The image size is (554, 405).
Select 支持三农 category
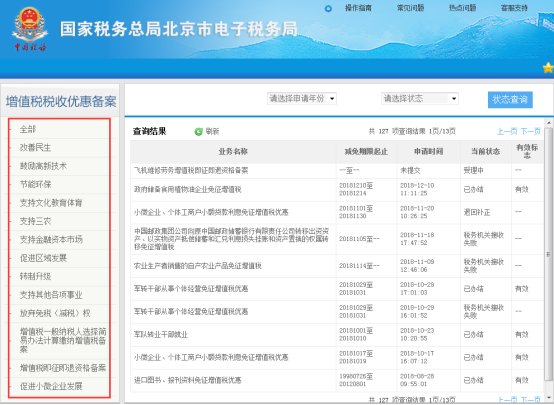35,221
